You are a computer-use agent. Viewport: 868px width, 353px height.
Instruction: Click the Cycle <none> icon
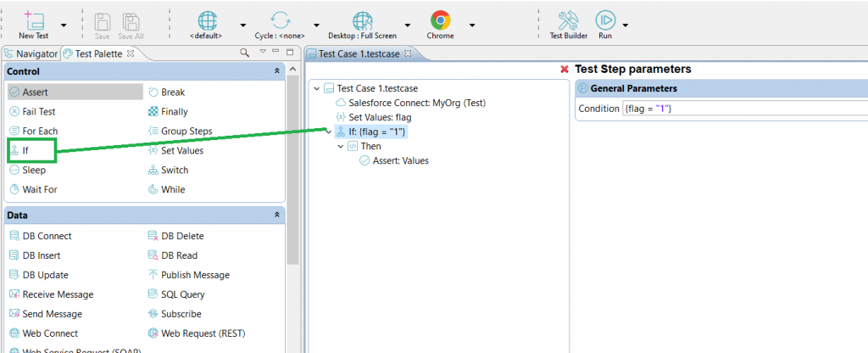[x=280, y=20]
